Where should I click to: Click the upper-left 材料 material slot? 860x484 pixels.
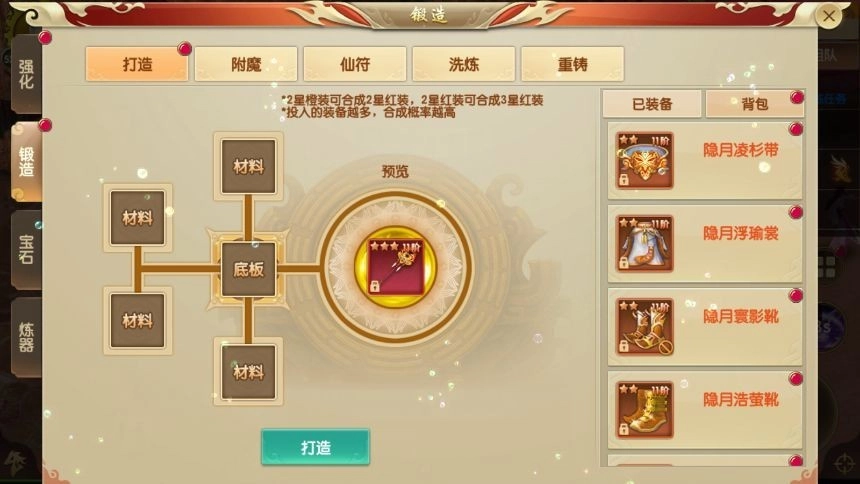coord(137,218)
